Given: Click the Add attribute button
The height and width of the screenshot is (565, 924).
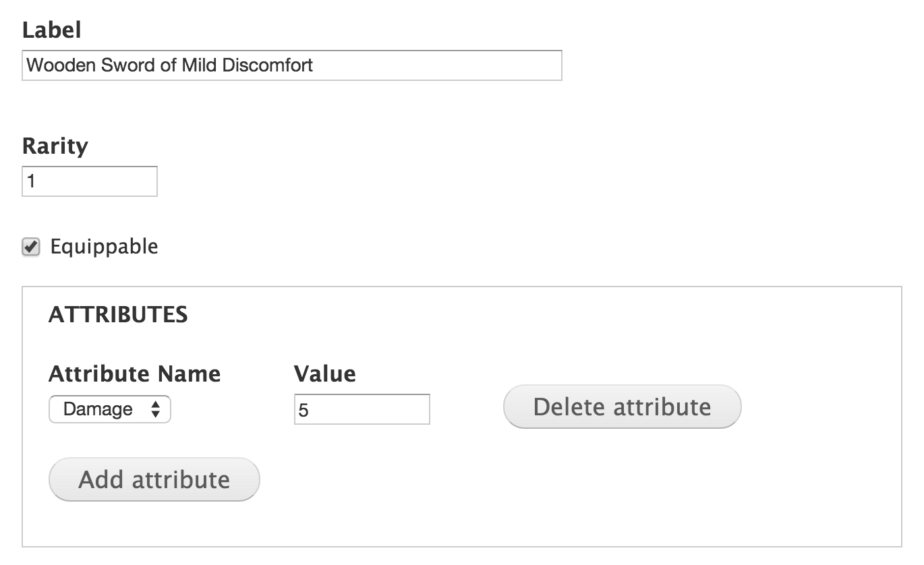Looking at the screenshot, I should tap(153, 479).
